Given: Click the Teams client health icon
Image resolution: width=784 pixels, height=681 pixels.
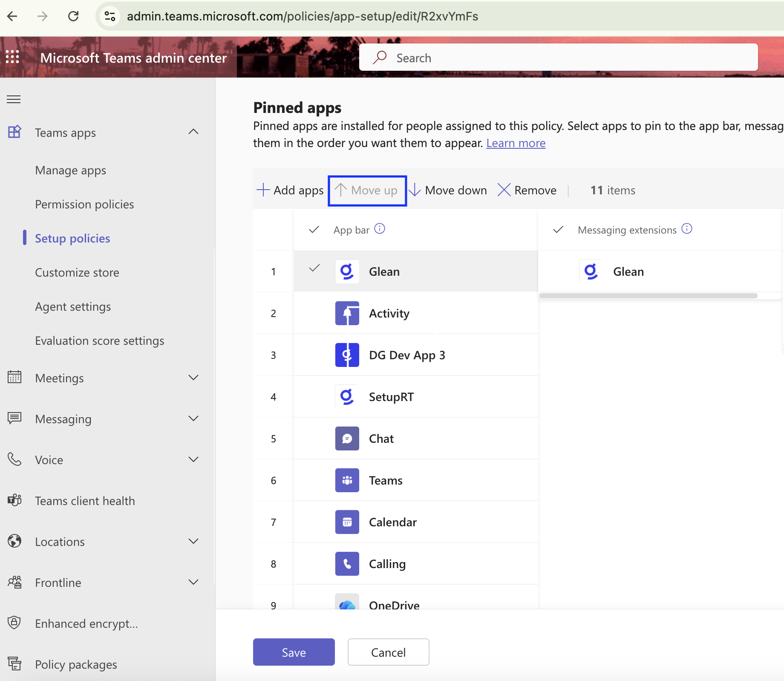Looking at the screenshot, I should coord(14,500).
